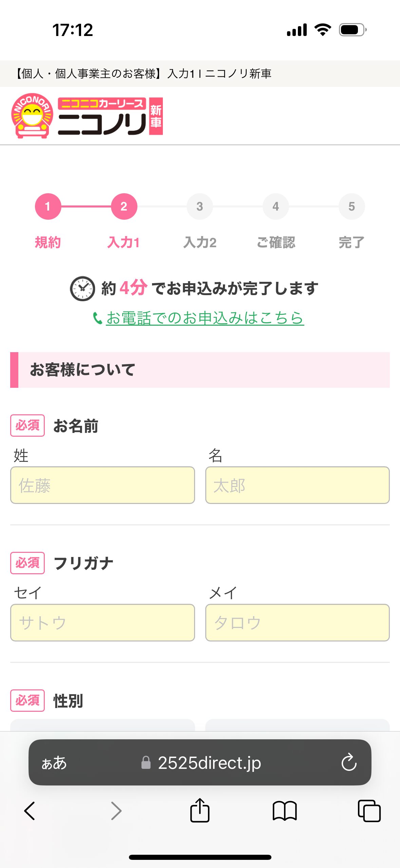
Task: Open Safari bookmarks
Action: [285, 811]
